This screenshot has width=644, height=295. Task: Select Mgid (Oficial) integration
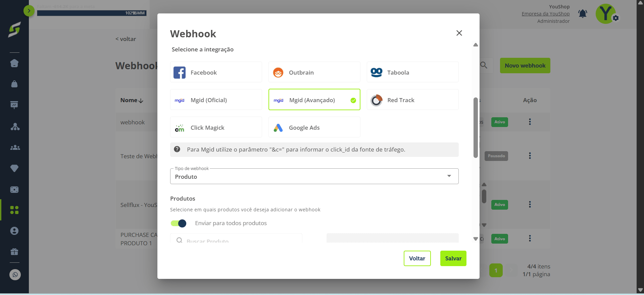216,99
